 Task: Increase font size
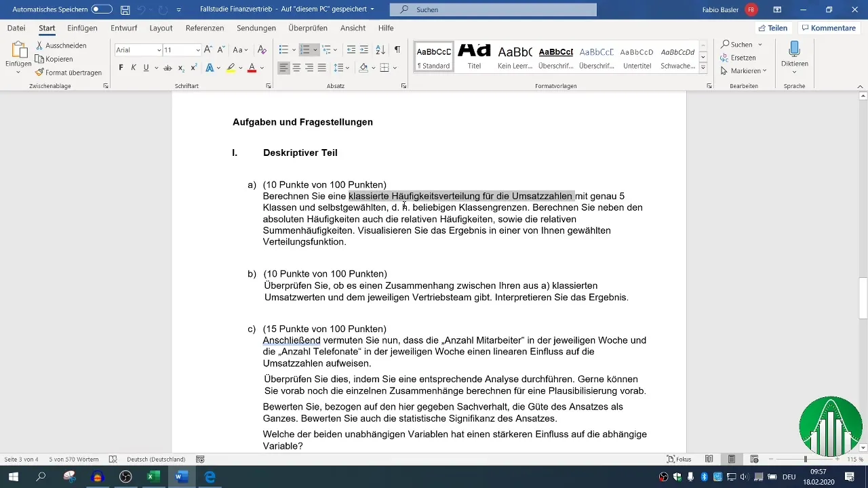[208, 50]
